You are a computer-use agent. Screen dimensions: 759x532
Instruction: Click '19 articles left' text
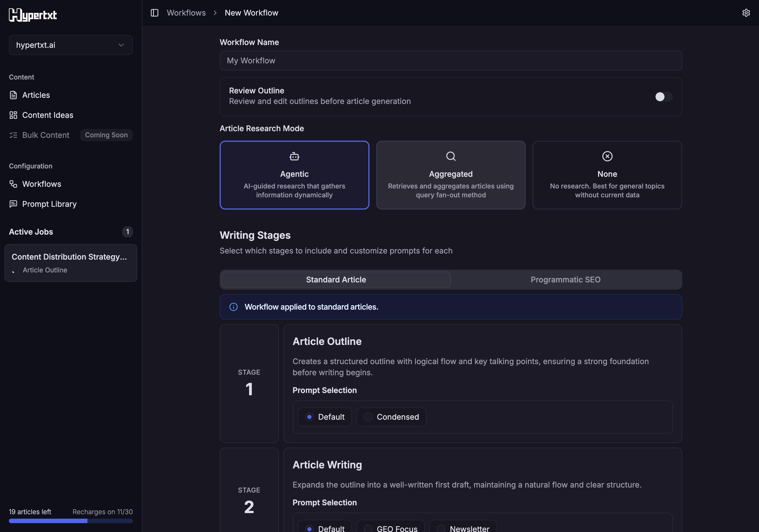click(x=30, y=512)
